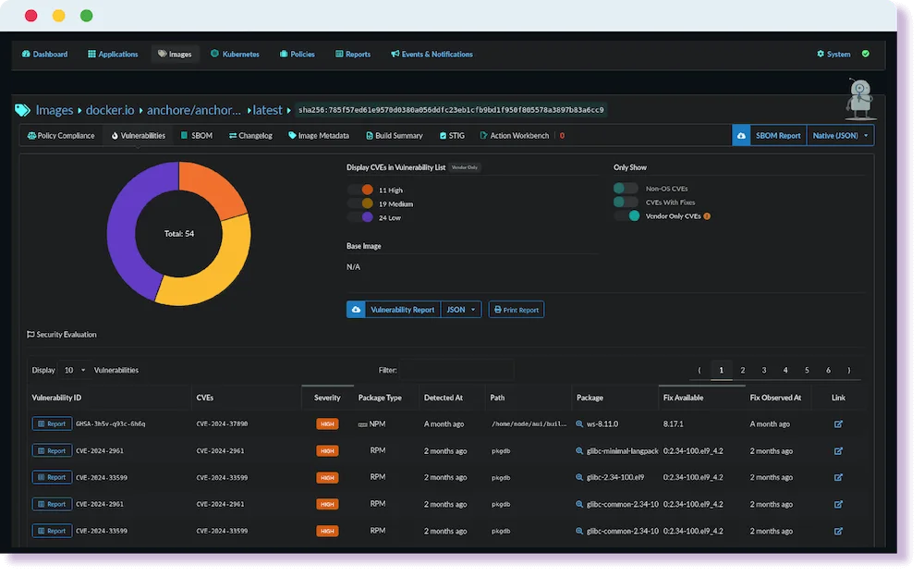
Task: Click the Print Report button
Action: [x=516, y=309]
